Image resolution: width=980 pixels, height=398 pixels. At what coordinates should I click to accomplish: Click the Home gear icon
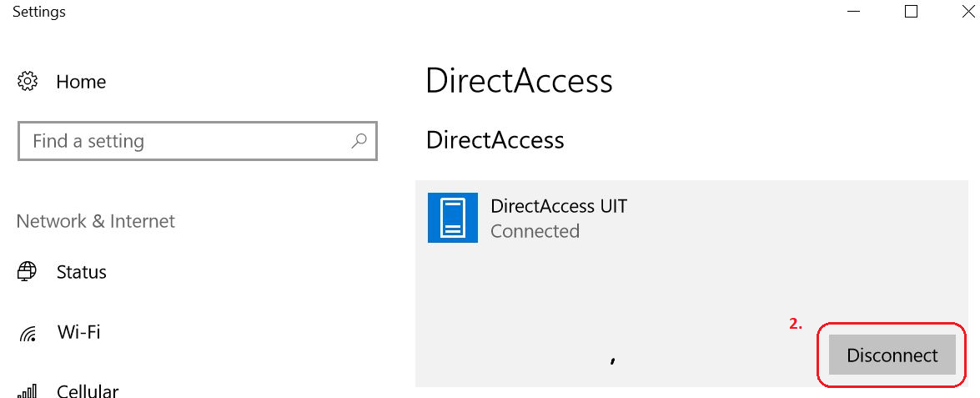click(x=28, y=82)
